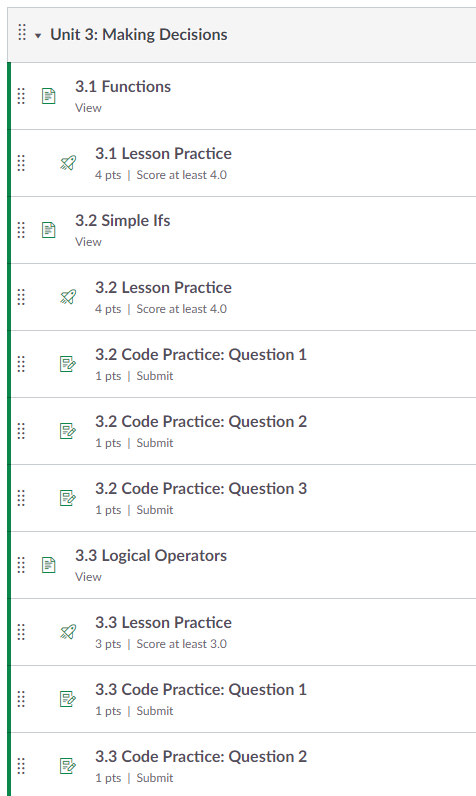Click assignment icon for 3.2 Code Practice: Question 3
The width and height of the screenshot is (476, 796).
click(x=68, y=498)
